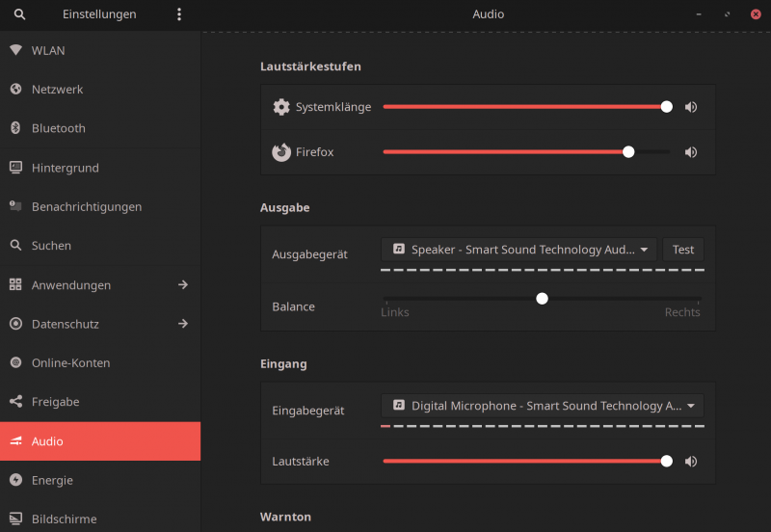
Task: Click the Online-Konten icon
Action: pos(15,363)
